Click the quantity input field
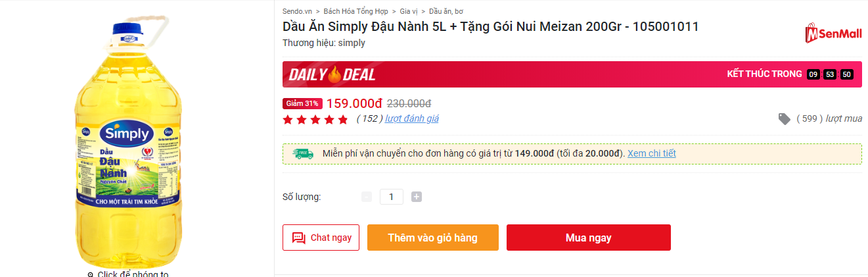The image size is (868, 277). 392,197
